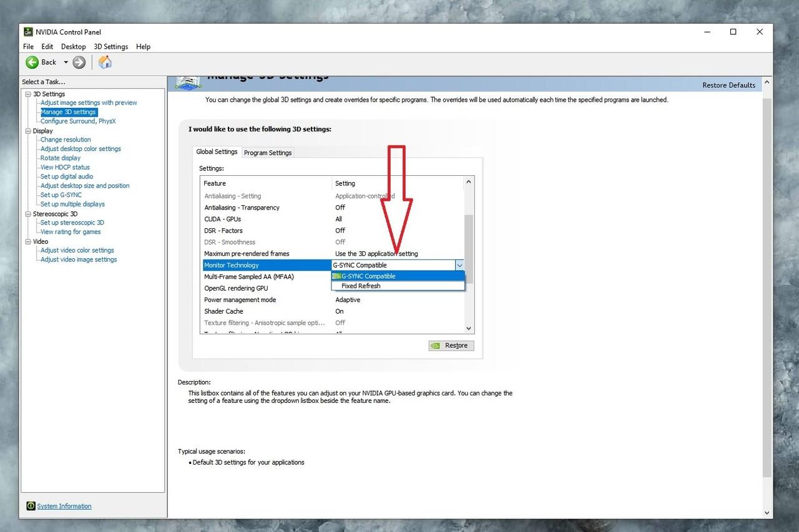Viewport: 799px width, 532px height.
Task: Click the Restore button
Action: [x=451, y=346]
